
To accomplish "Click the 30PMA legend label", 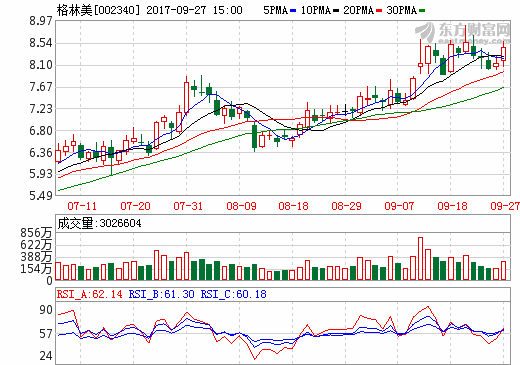I will tap(401, 10).
